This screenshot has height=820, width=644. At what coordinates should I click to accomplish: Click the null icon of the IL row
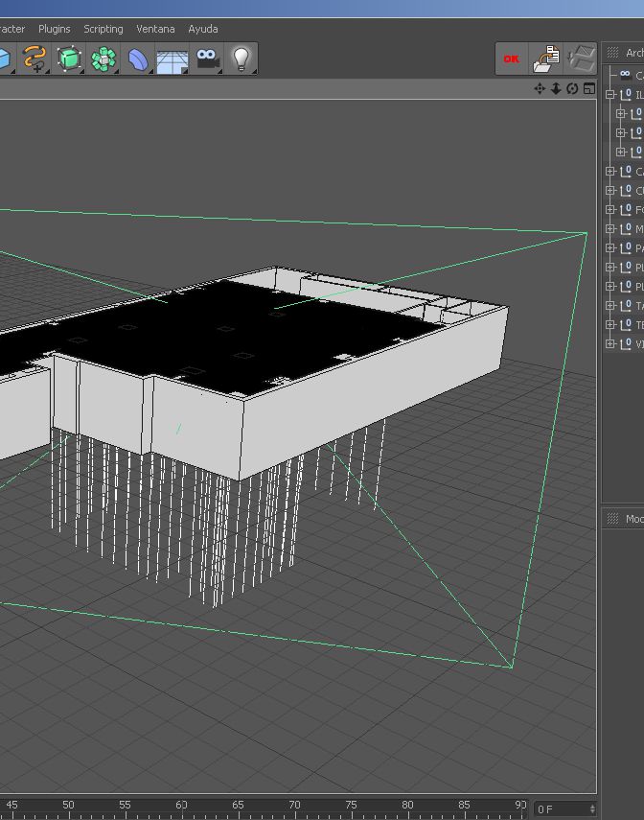626,94
